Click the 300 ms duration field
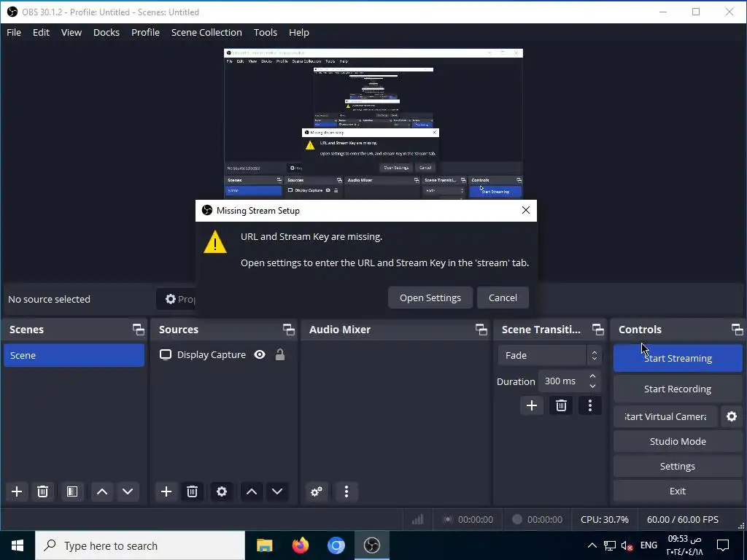This screenshot has width=747, height=560. [x=562, y=381]
